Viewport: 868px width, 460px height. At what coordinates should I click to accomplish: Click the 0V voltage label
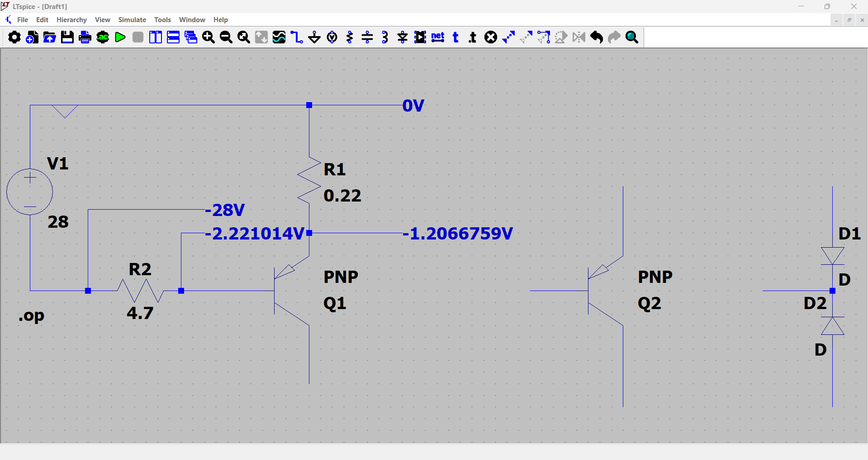point(413,106)
